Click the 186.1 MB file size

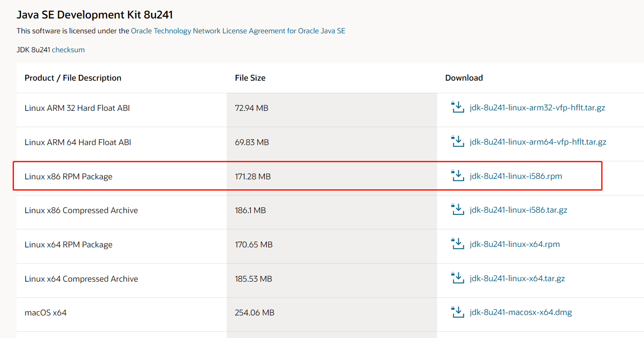250,210
